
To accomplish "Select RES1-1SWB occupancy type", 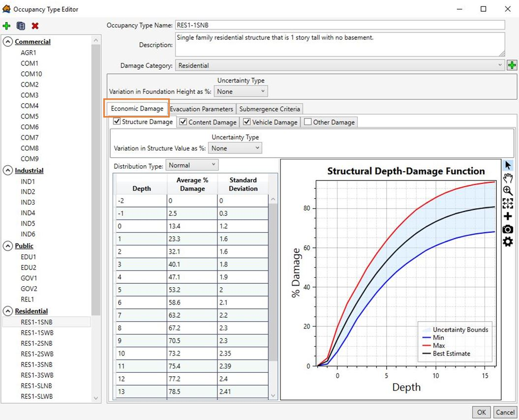I will [37, 332].
